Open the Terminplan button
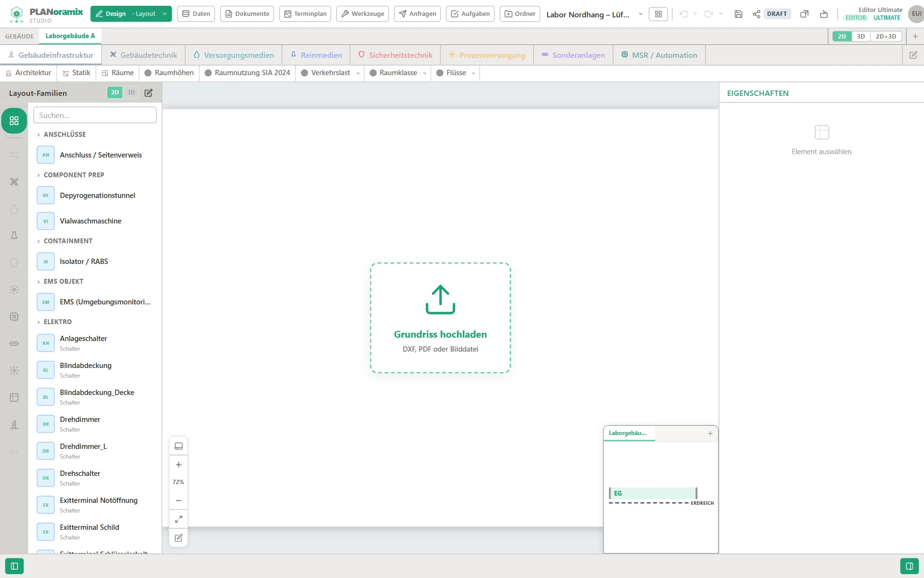 point(305,14)
